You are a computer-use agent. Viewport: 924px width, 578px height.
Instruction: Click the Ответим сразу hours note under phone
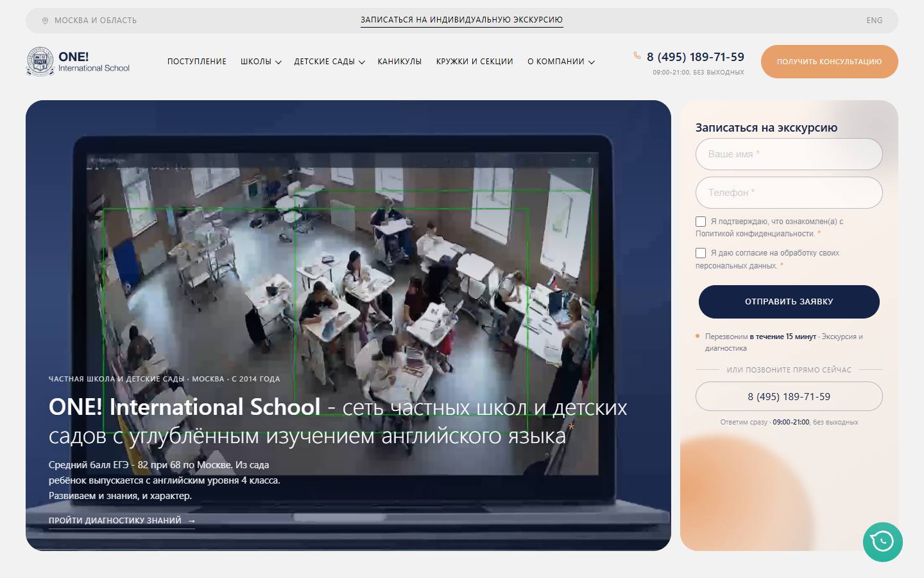click(789, 423)
